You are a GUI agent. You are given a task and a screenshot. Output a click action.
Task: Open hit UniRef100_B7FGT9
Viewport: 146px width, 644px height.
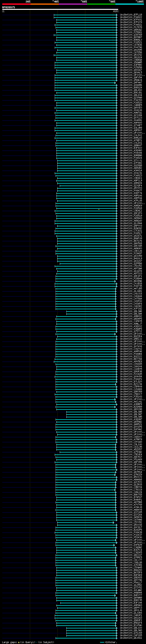[x=131, y=22]
